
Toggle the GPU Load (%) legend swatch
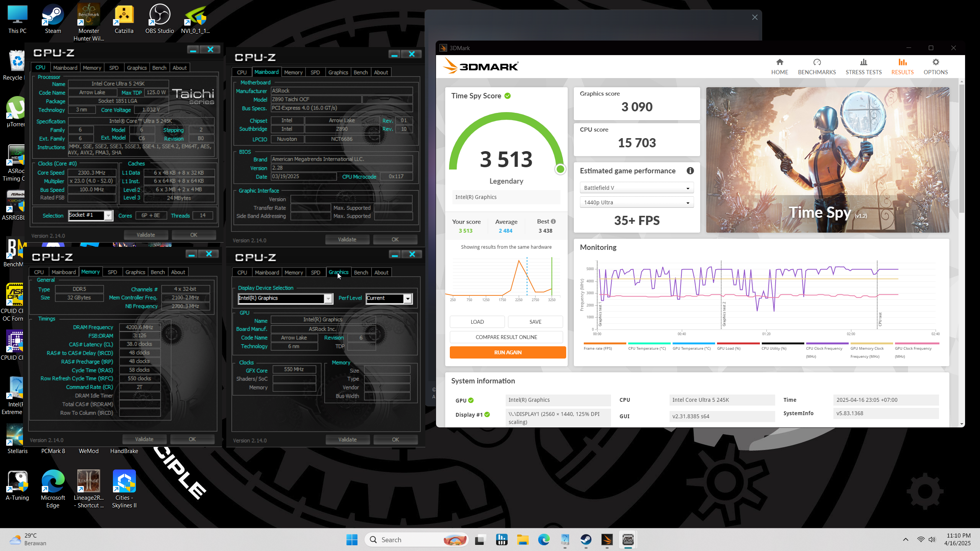click(738, 344)
